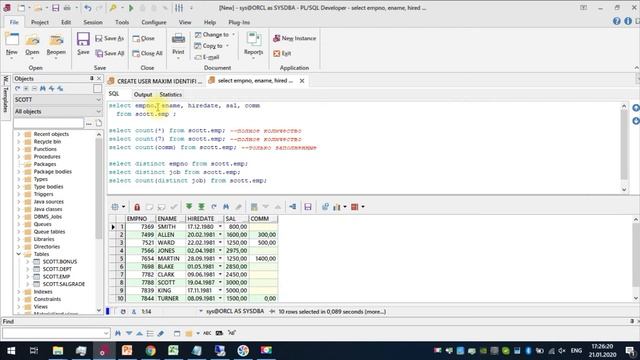This screenshot has height=360, width=640.
Task: Click the single record view icon in the grid toolbar
Action: tap(293, 207)
